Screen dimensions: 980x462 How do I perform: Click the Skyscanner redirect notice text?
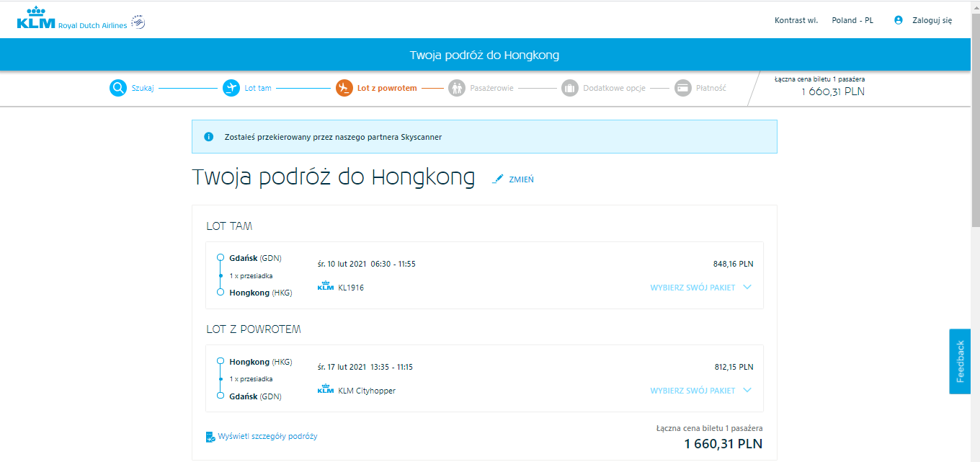click(x=332, y=137)
